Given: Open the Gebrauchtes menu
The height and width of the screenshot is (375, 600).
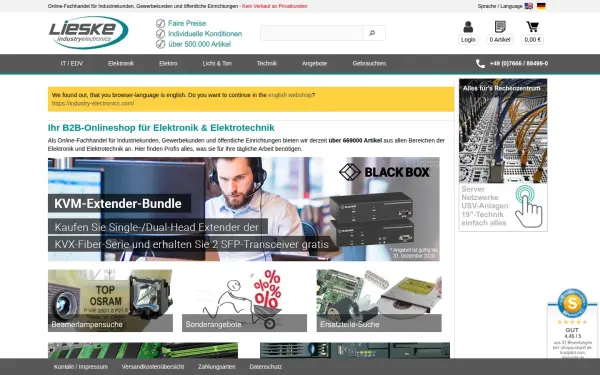Looking at the screenshot, I should point(369,64).
